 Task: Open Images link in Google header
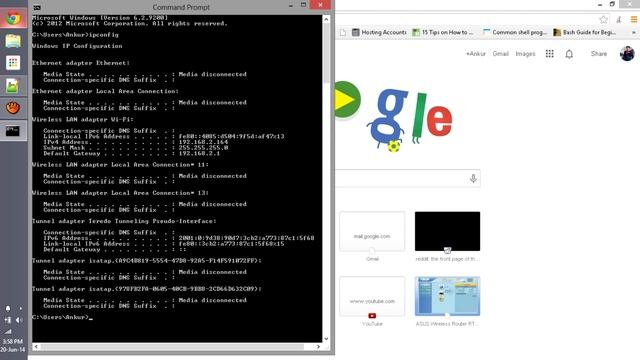tap(525, 54)
